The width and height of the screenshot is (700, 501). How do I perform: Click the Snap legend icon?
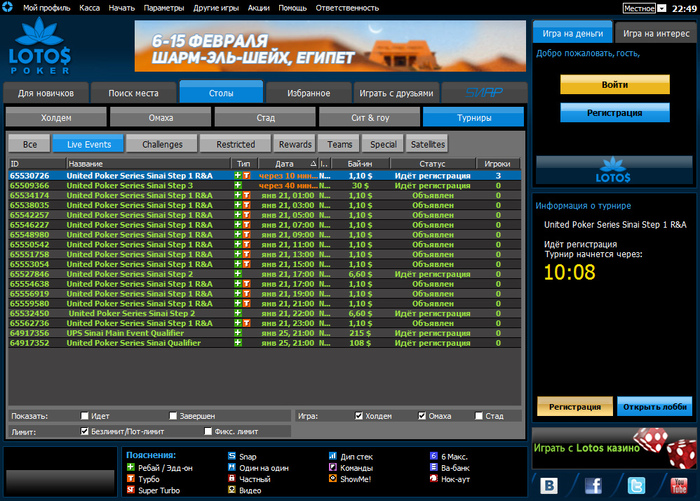click(x=232, y=456)
